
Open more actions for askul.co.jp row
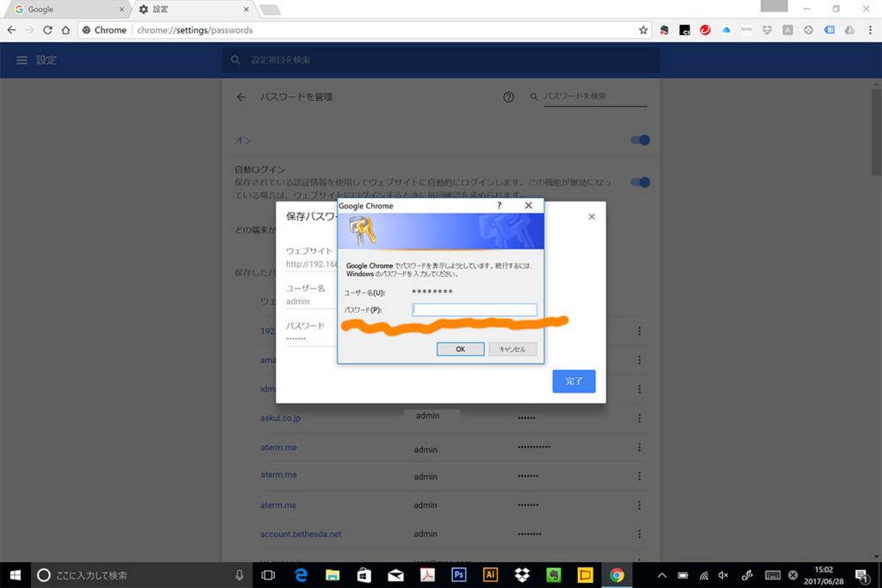click(640, 418)
